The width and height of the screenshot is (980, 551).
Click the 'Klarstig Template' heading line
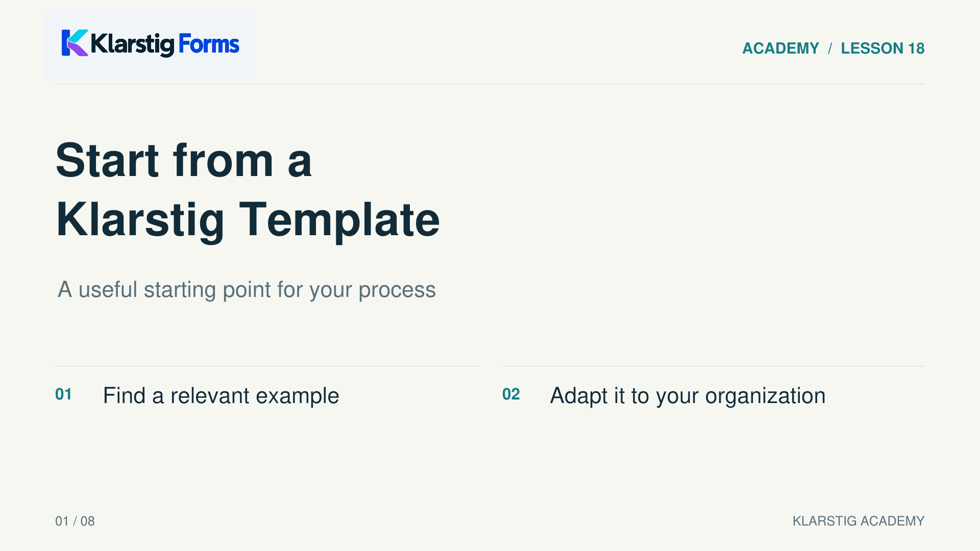[248, 220]
